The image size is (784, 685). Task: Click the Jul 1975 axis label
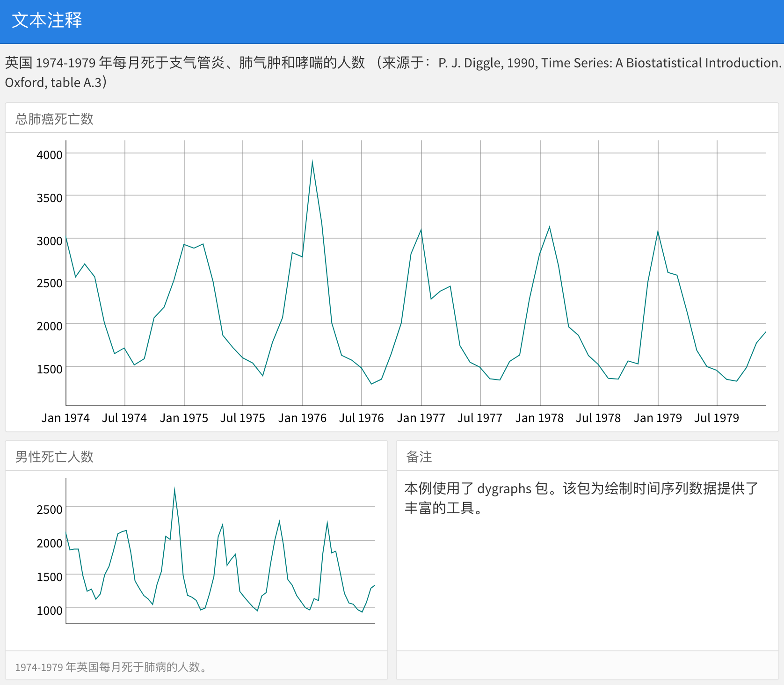coord(243,418)
